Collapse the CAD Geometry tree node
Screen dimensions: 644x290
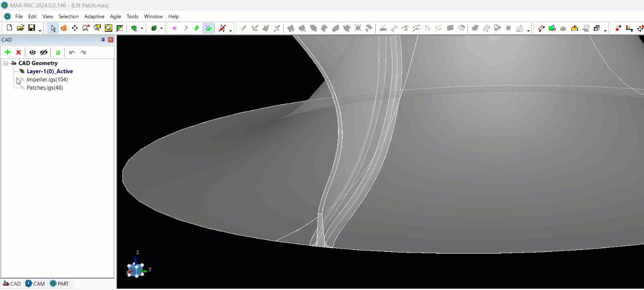(x=6, y=64)
